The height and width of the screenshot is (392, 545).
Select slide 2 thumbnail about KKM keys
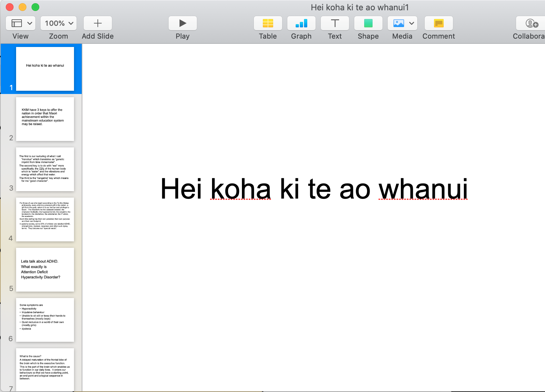(45, 119)
